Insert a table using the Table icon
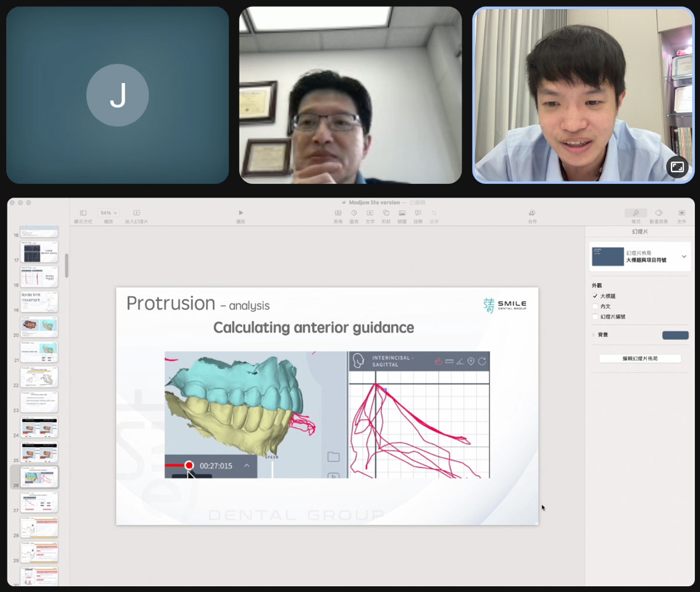This screenshot has width=700, height=592. [x=338, y=213]
